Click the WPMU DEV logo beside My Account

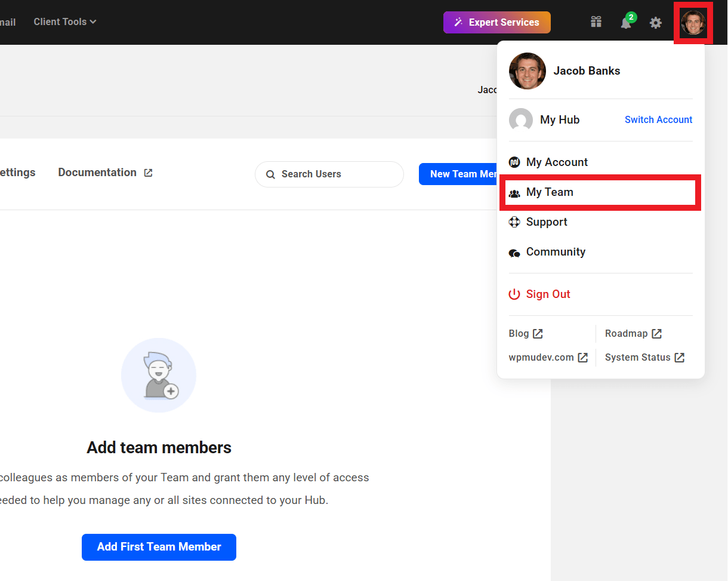pyautogui.click(x=514, y=162)
